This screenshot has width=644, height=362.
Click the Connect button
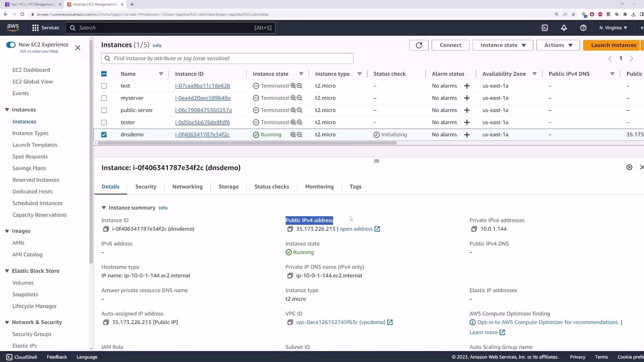click(450, 45)
